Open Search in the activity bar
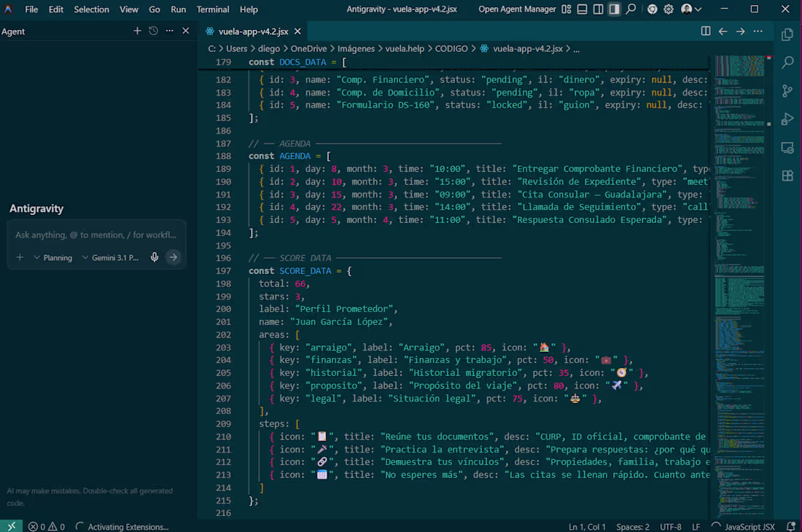Image resolution: width=802 pixels, height=532 pixels. 787,63
